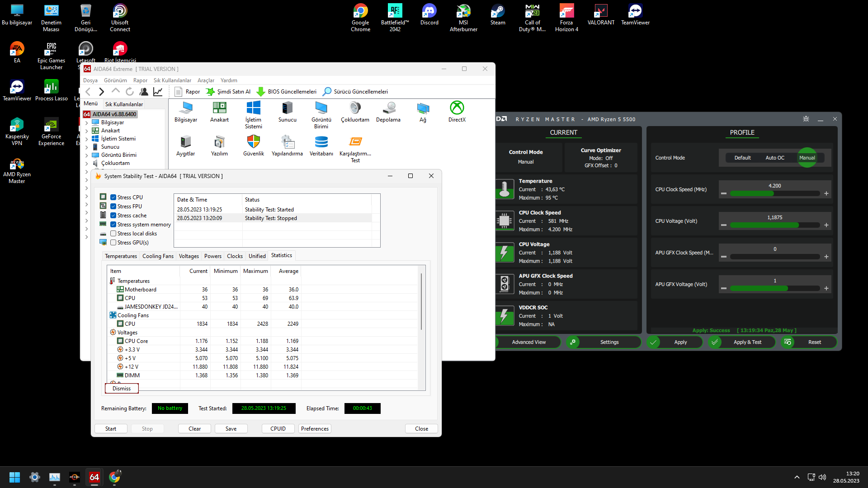Expand the Bilgisayar tree node
The width and height of the screenshot is (868, 488).
pos(87,123)
